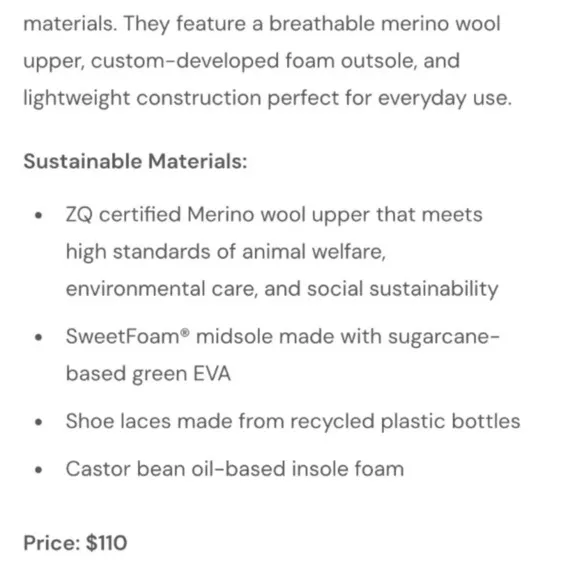Click 'Castor bean oil-based insole foam' text
The width and height of the screenshot is (580, 580).
coord(235,469)
